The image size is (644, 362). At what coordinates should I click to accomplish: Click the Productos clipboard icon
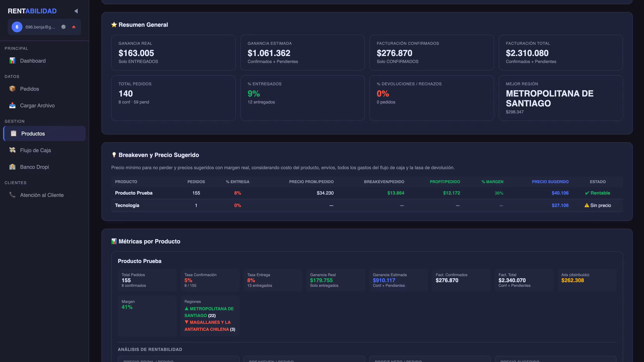click(14, 134)
